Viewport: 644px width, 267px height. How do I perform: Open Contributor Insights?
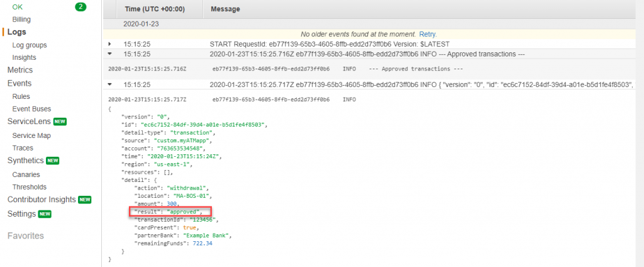click(42, 200)
